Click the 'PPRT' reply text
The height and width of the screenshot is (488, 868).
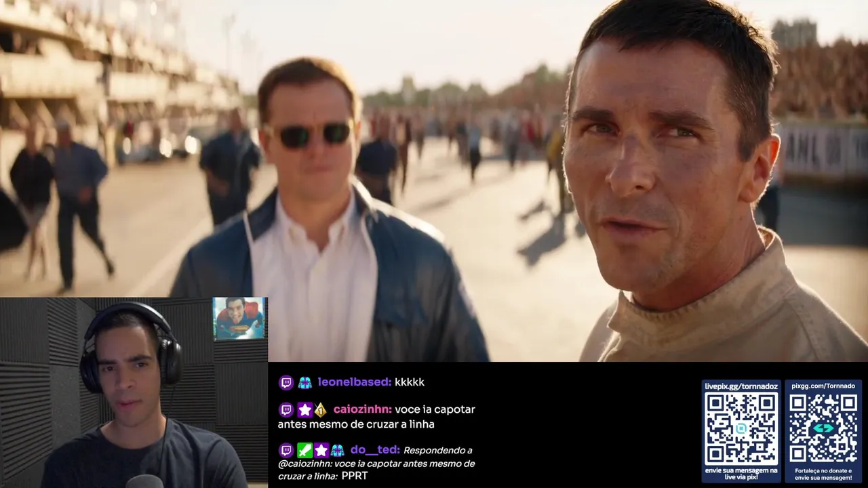[355, 476]
